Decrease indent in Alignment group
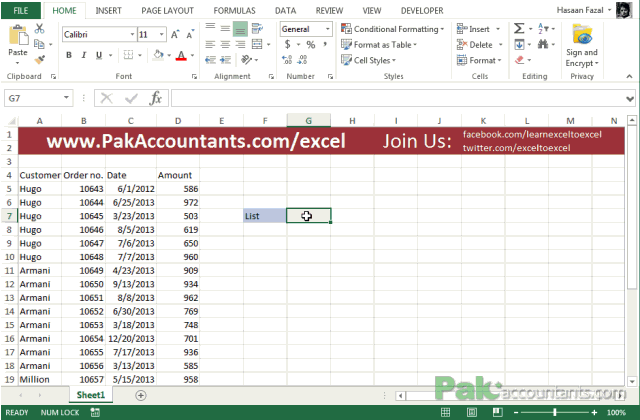Image resolution: width=640 pixels, height=420 pixels. point(210,60)
